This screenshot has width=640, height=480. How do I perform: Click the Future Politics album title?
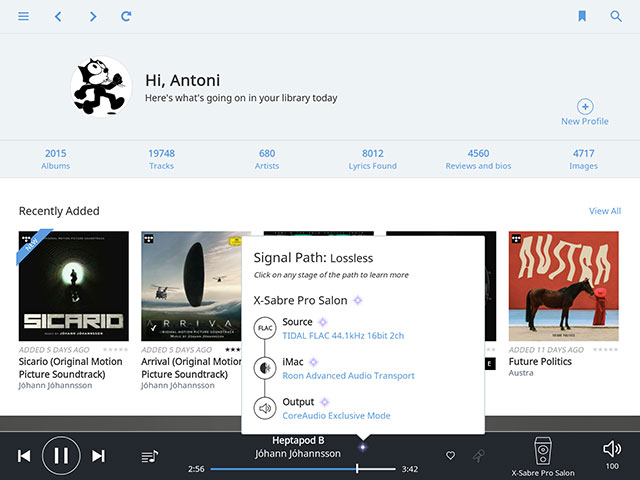click(x=540, y=362)
